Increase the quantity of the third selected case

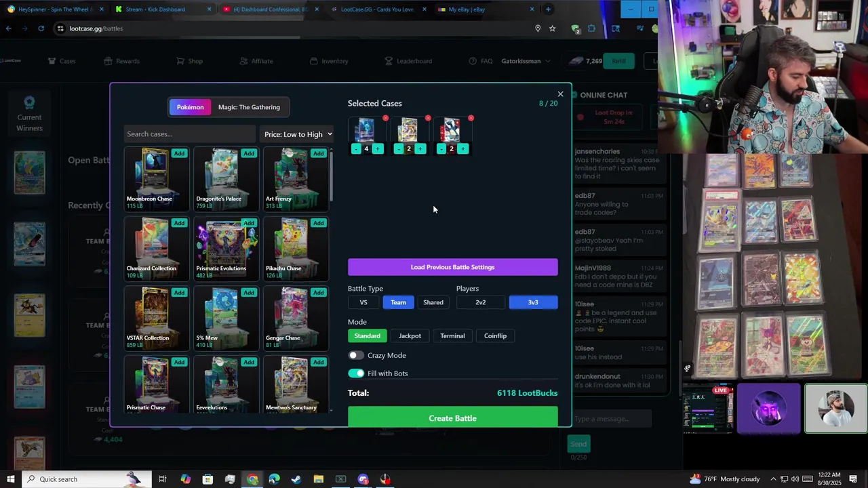[463, 149]
